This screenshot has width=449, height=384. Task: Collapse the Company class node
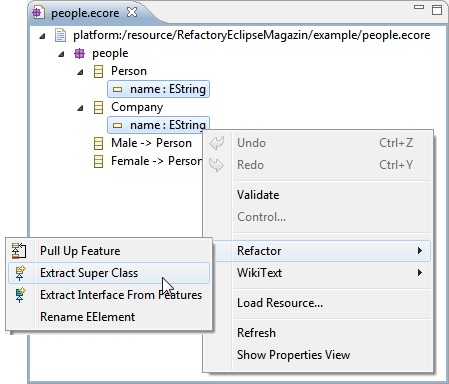[80, 108]
